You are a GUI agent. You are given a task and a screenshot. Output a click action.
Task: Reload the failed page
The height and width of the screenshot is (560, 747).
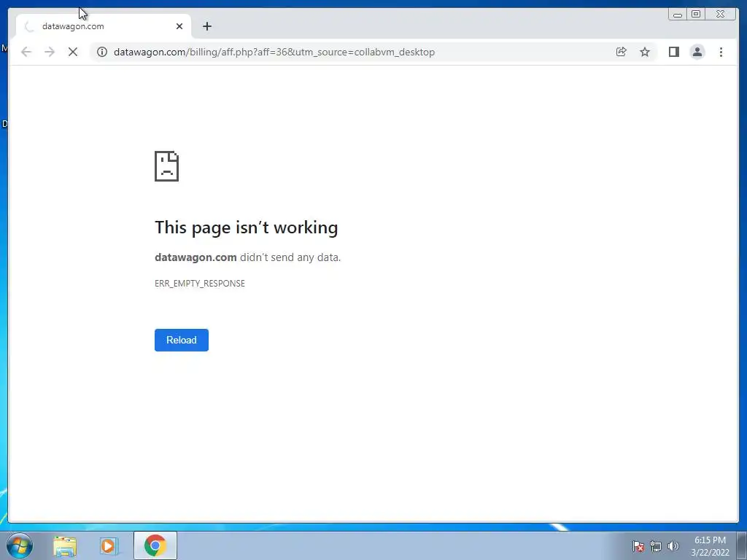[x=182, y=340]
